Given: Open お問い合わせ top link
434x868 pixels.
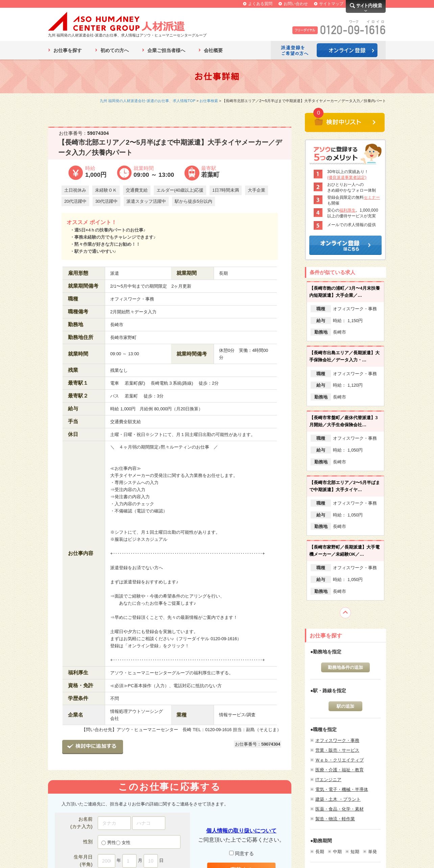Looking at the screenshot, I should (x=293, y=4).
